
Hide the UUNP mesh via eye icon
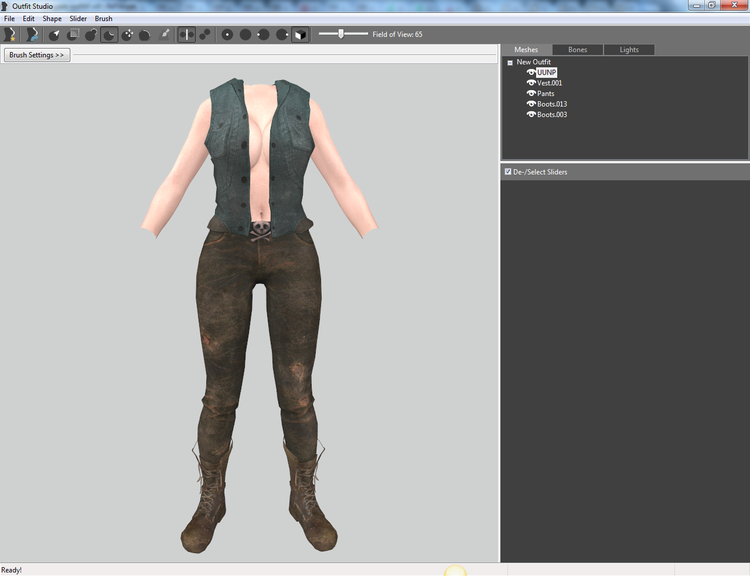click(531, 72)
